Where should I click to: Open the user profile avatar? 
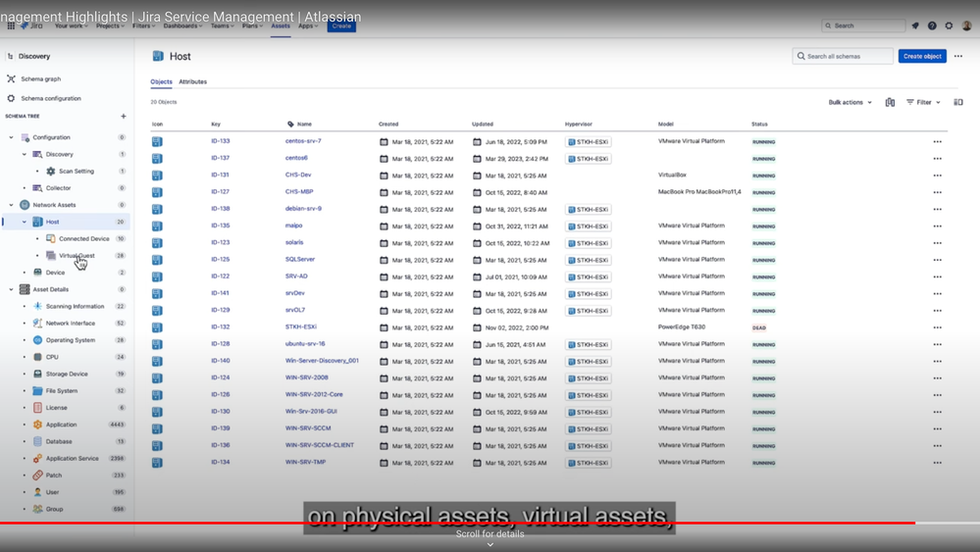click(x=966, y=25)
